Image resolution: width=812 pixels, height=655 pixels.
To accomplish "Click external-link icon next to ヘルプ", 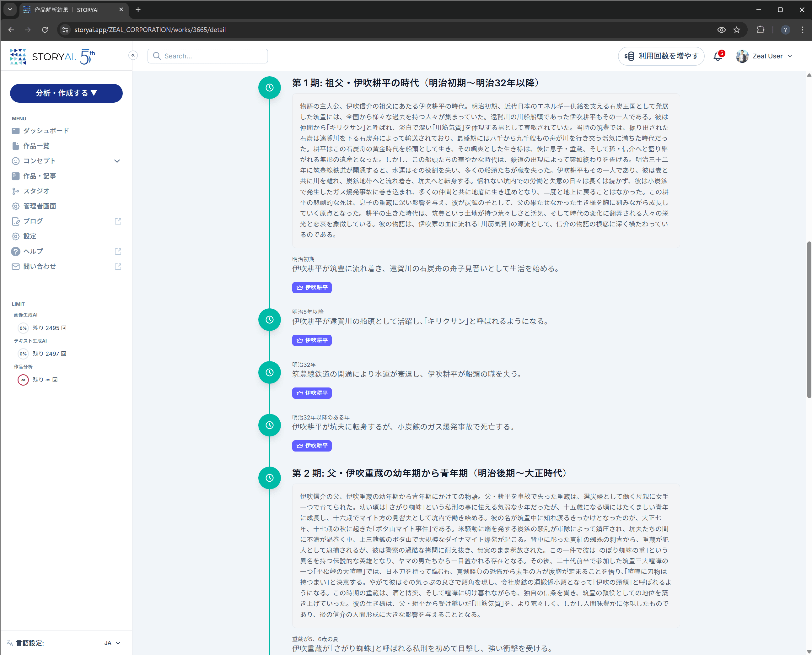I will (x=118, y=251).
